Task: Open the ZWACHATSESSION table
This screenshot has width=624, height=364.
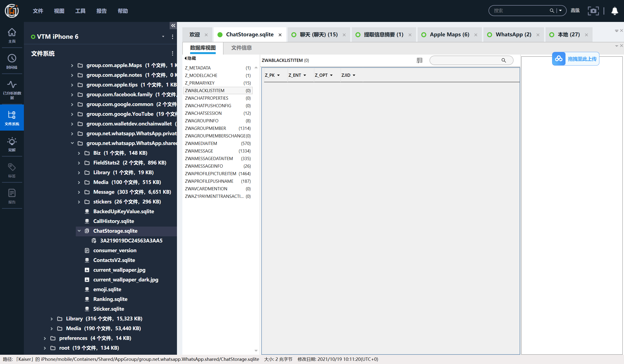Action: (218, 113)
